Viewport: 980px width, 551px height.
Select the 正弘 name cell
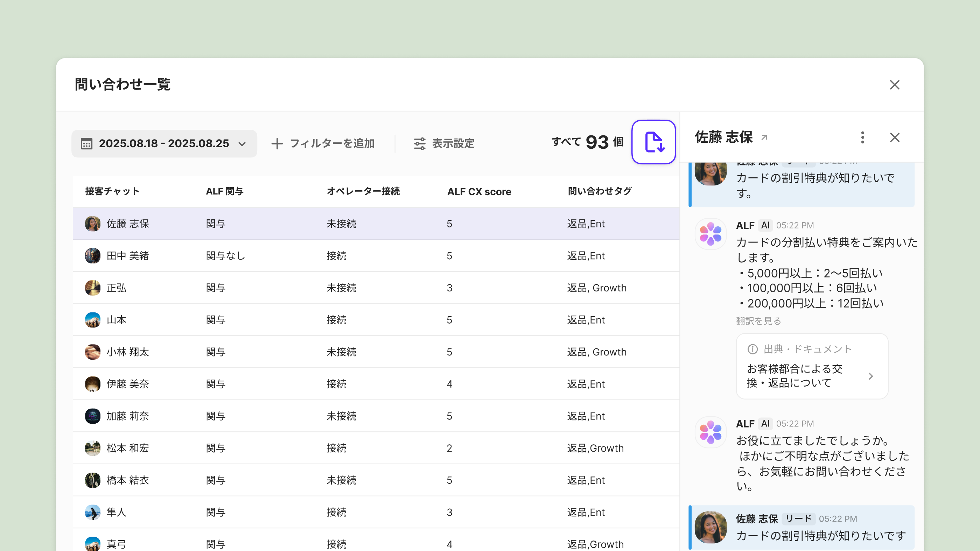(117, 288)
